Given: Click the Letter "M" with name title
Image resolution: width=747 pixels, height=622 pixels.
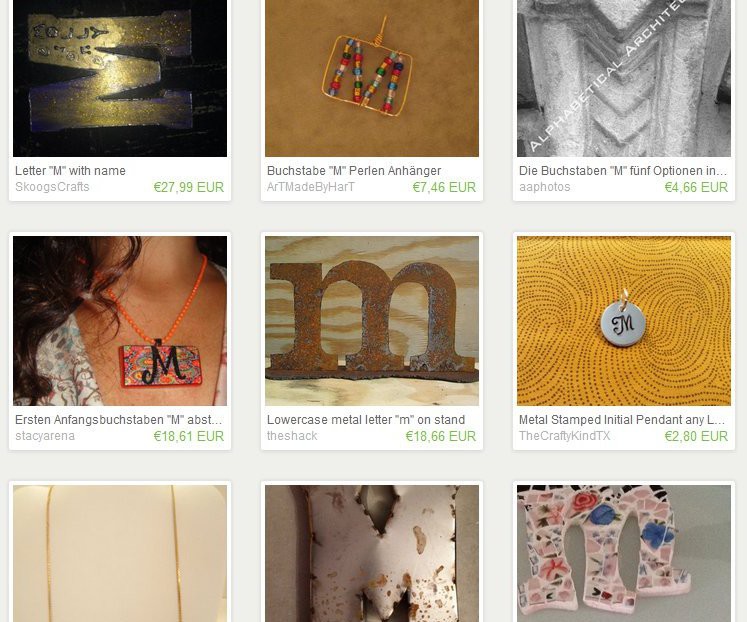Looking at the screenshot, I should (71, 171).
